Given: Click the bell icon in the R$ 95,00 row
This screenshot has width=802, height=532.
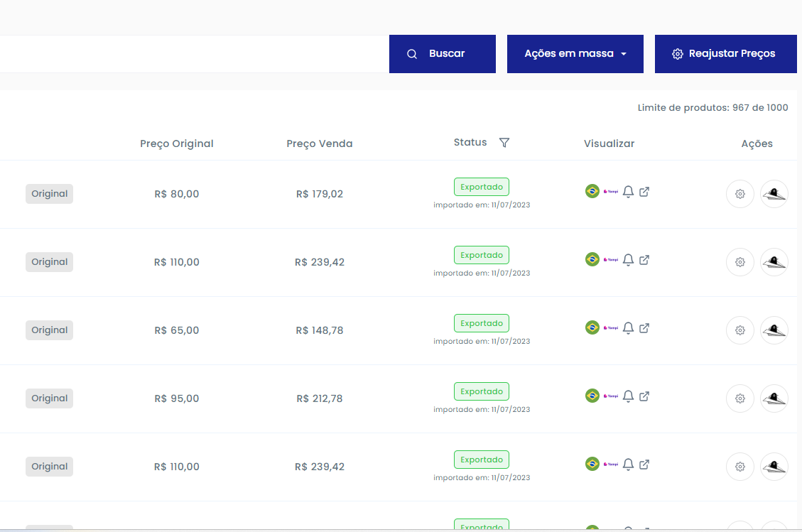Looking at the screenshot, I should coord(628,396).
